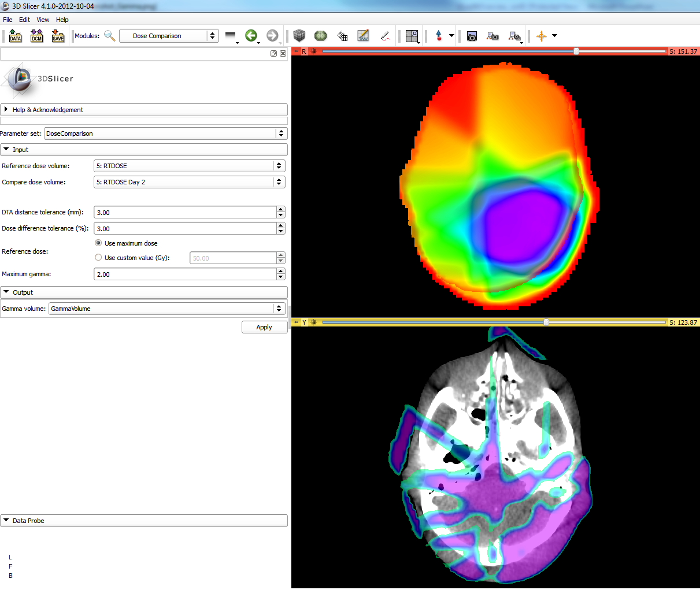Open the Compare dose volume dropdown
Screen dimensions: 700x601
pyautogui.click(x=189, y=182)
